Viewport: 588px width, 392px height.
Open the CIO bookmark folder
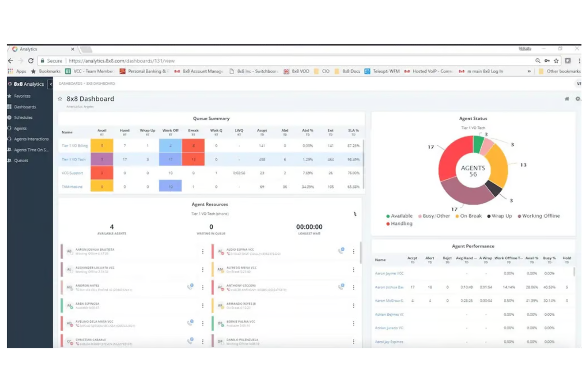pos(322,71)
